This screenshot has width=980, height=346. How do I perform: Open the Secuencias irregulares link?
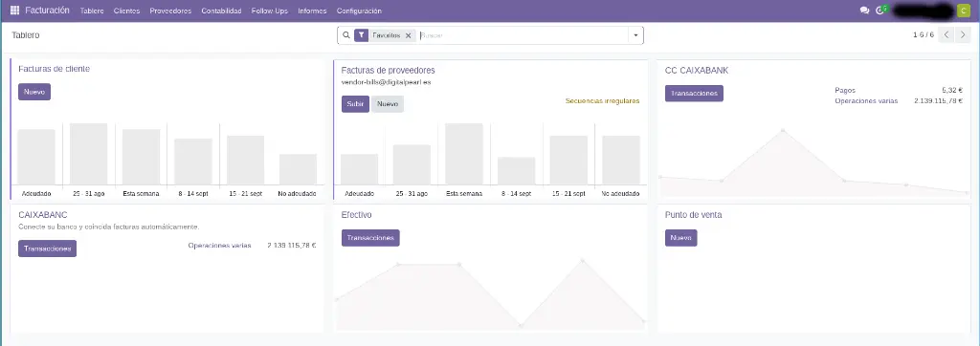point(603,100)
